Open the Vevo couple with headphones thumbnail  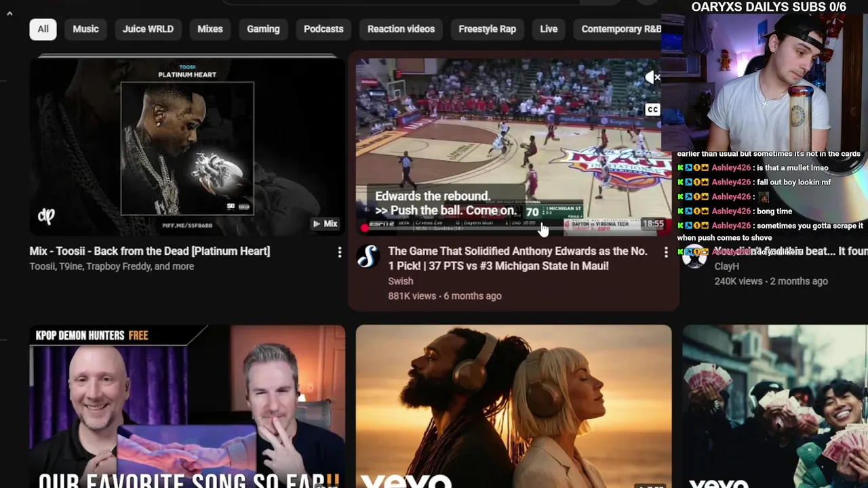(513, 407)
